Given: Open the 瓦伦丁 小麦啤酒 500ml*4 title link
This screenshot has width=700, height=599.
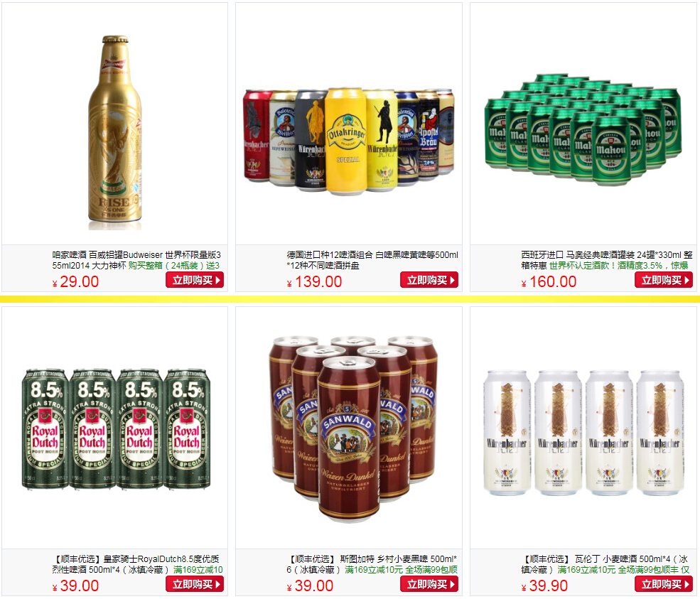Looking at the screenshot, I should coord(605,564).
